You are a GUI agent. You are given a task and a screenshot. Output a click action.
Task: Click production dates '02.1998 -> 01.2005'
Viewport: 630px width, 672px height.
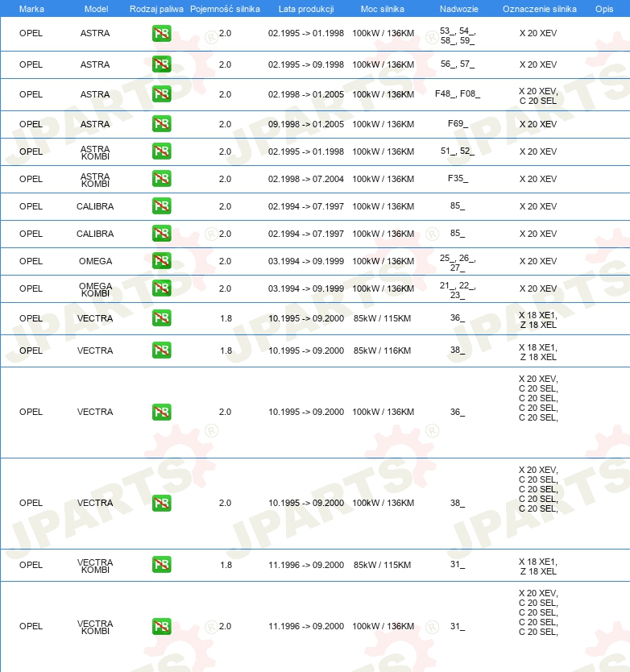[x=306, y=94]
